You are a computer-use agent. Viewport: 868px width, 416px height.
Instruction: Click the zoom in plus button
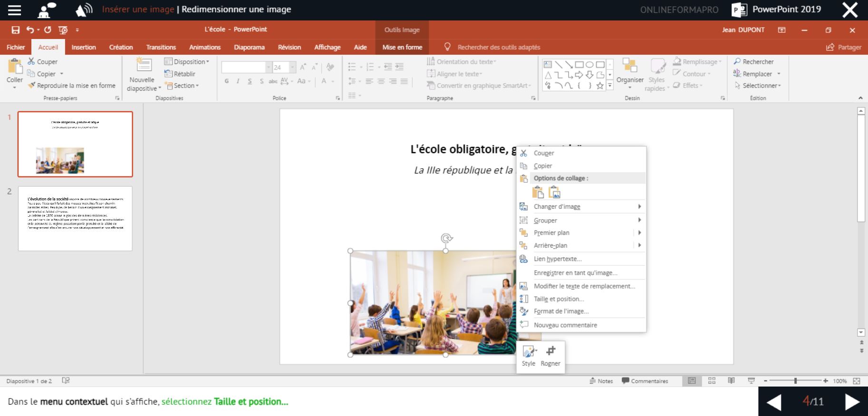(x=826, y=381)
